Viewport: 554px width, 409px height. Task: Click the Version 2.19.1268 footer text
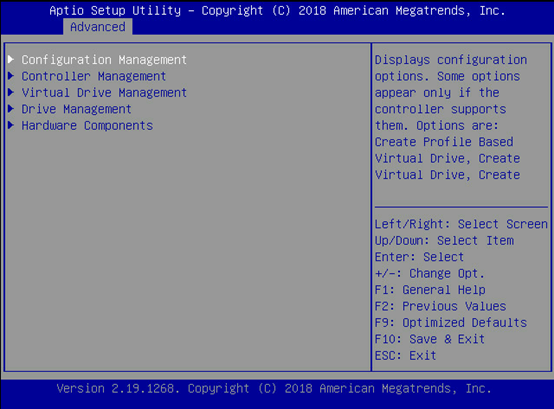(x=274, y=389)
